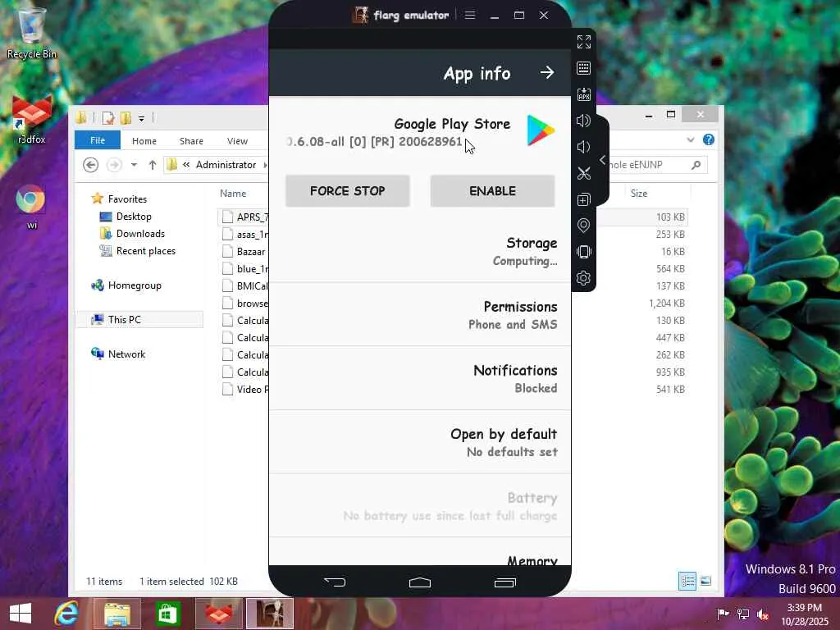Viewport: 840px width, 630px height.
Task: Click the shake device icon
Action: [x=583, y=252]
